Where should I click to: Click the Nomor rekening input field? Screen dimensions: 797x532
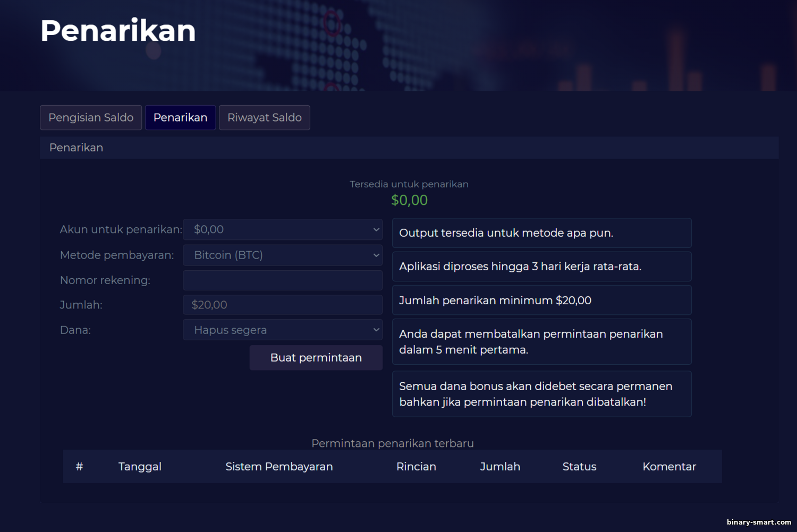click(x=283, y=280)
